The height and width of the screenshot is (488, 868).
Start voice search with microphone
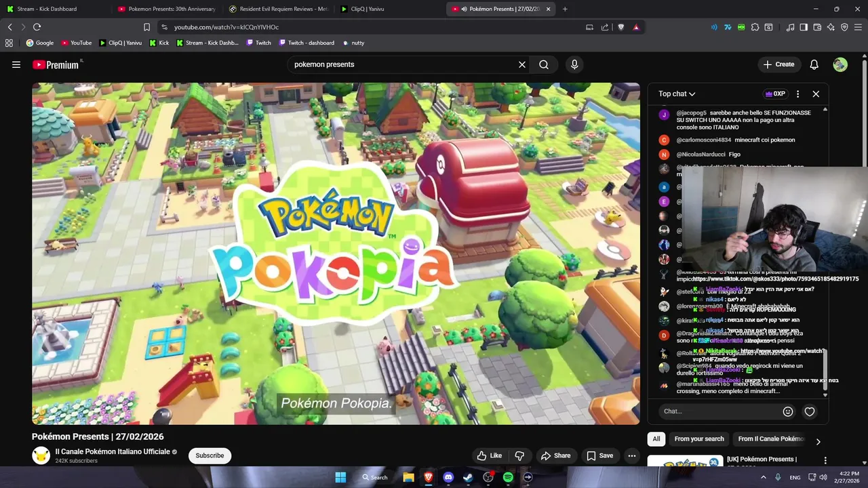(574, 64)
